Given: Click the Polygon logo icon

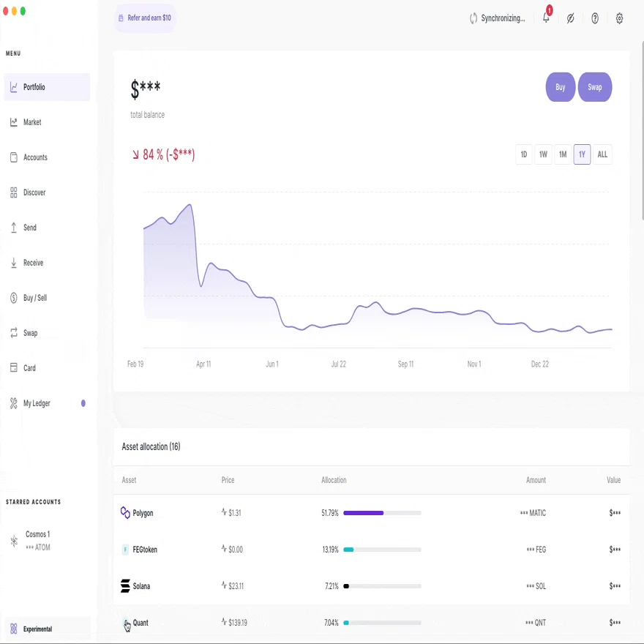Looking at the screenshot, I should [125, 512].
